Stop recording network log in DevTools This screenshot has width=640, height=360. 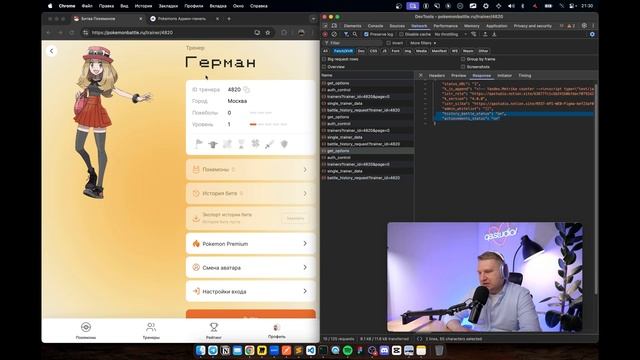pyautogui.click(x=325, y=34)
